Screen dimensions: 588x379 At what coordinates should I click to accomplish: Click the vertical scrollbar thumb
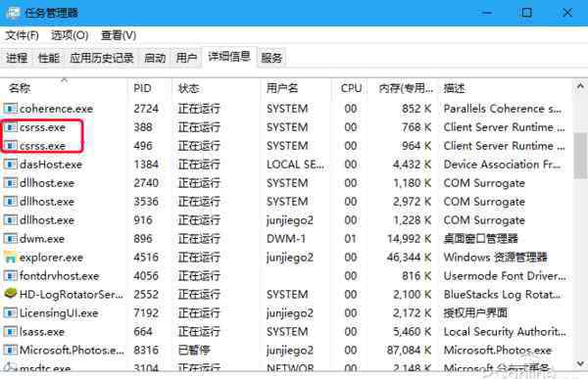tap(580, 156)
